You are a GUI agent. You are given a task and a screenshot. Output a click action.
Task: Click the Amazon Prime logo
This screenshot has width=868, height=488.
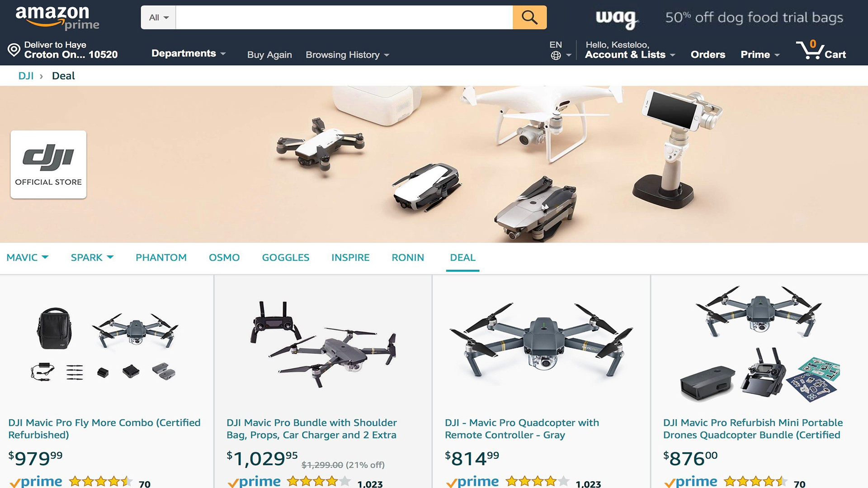pos(57,18)
